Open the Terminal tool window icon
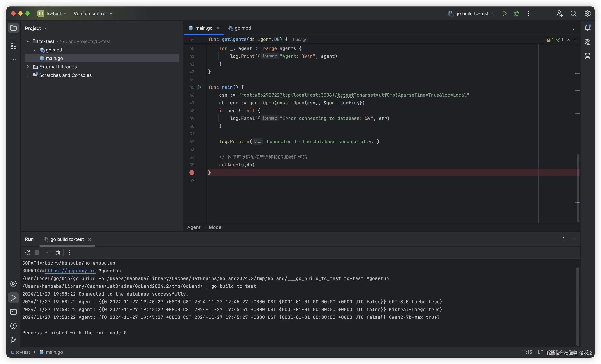The image size is (601, 364). [x=13, y=312]
